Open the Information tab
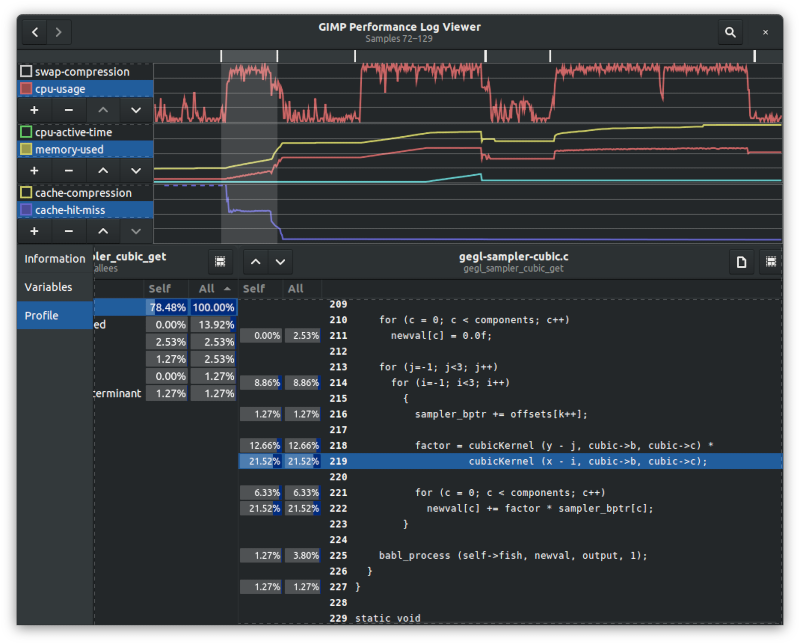800x644 pixels. click(x=53, y=258)
